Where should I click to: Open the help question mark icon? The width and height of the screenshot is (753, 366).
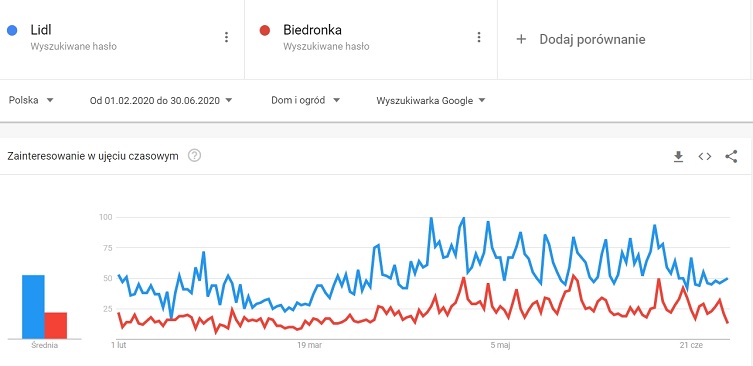point(194,156)
